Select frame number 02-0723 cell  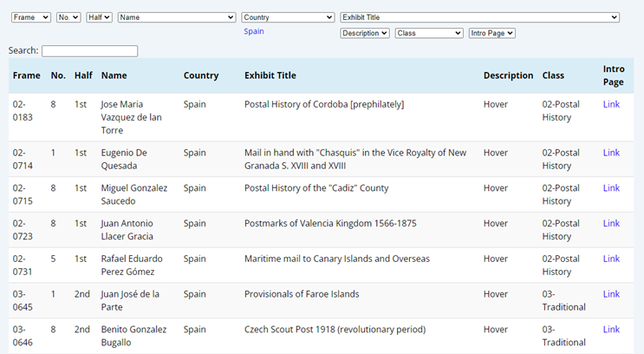23,230
